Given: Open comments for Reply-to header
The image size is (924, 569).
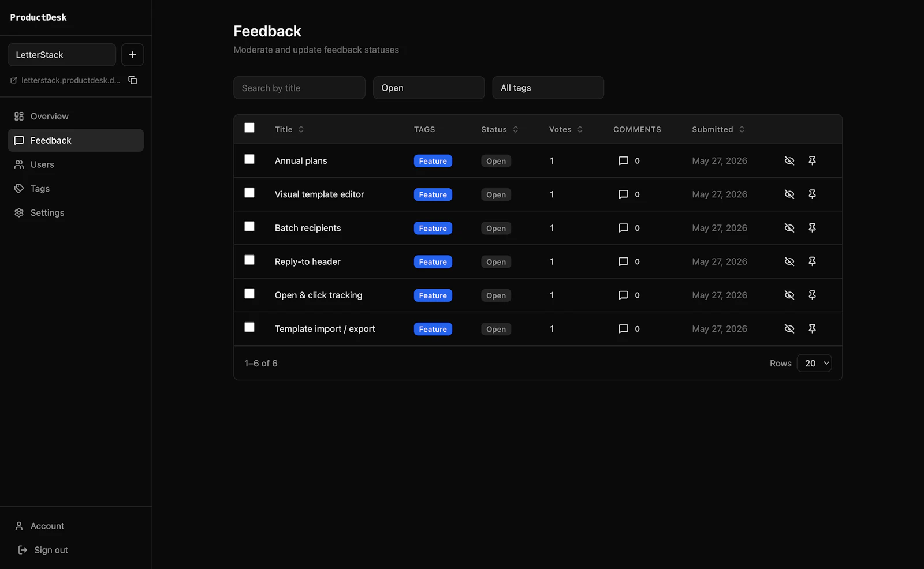Looking at the screenshot, I should (x=629, y=261).
